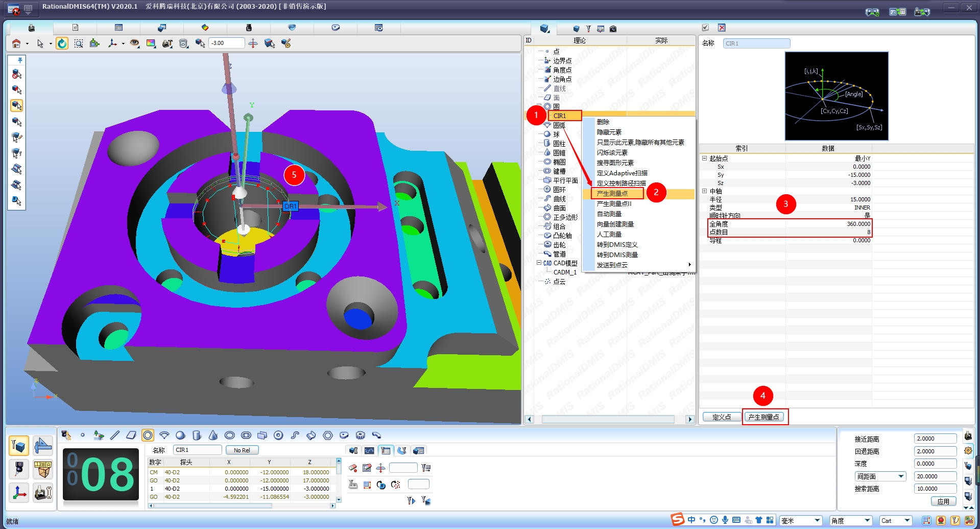Click the coordinate axis toolbar icon
The image size is (980, 529).
tap(112, 43)
